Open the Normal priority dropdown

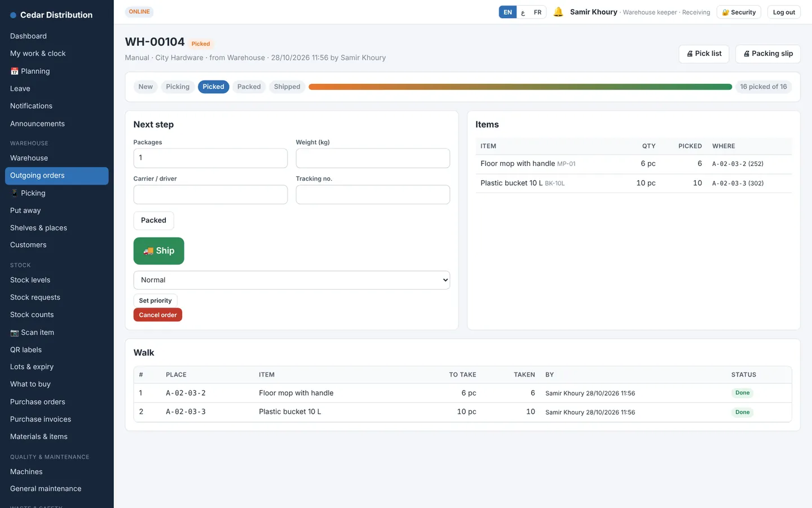[x=292, y=280]
